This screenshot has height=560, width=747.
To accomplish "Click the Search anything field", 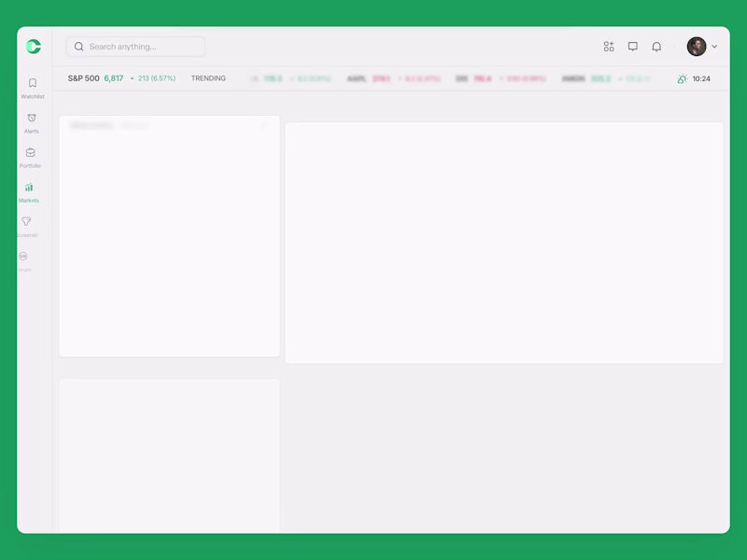I will point(135,47).
